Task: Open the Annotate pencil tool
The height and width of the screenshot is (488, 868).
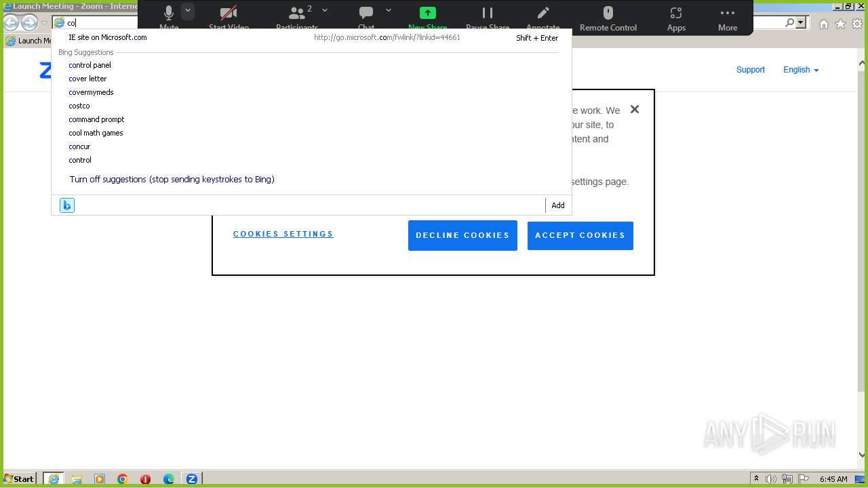Action: click(543, 18)
